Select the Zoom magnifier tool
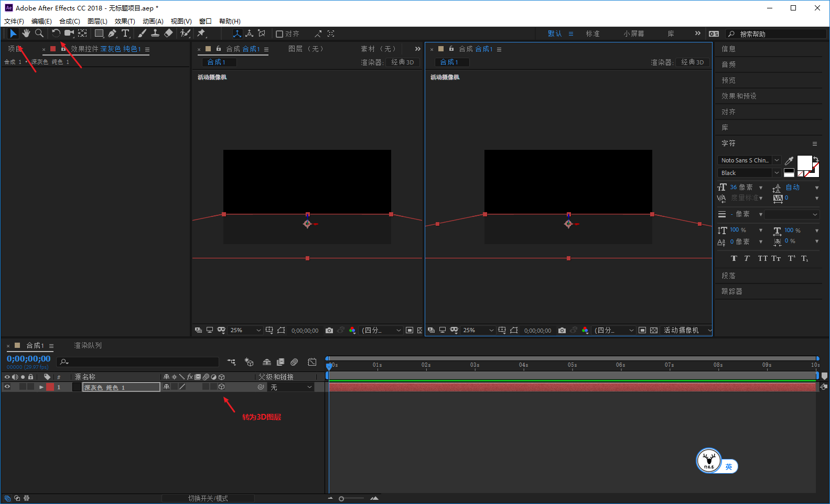 (x=39, y=34)
